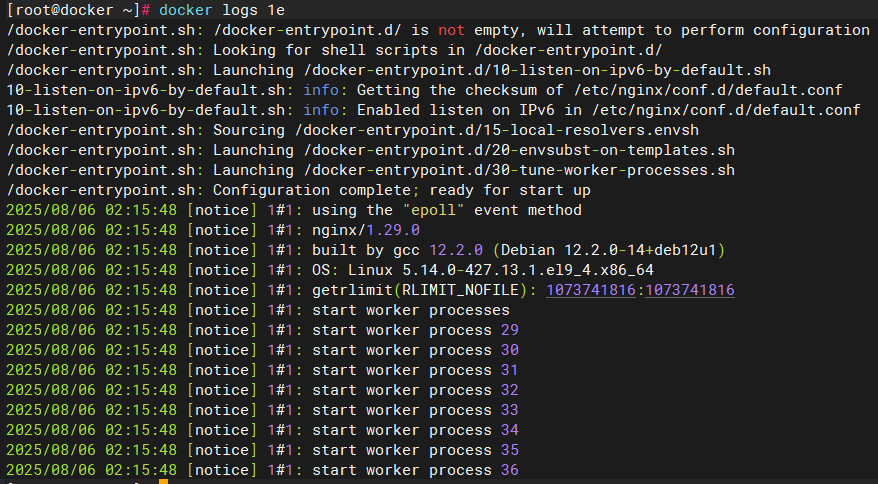Click worker process number 29
Viewport: 878px width, 484px height.
pos(510,330)
